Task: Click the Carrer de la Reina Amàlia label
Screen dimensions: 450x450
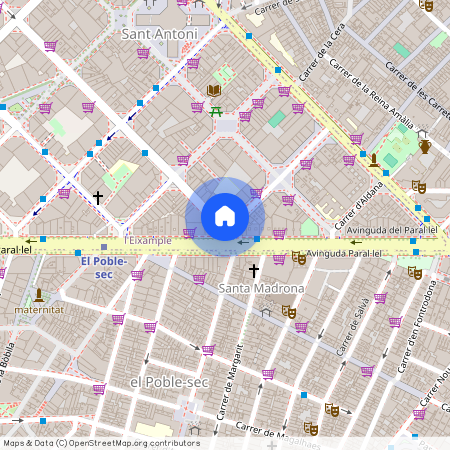Action: [x=372, y=94]
